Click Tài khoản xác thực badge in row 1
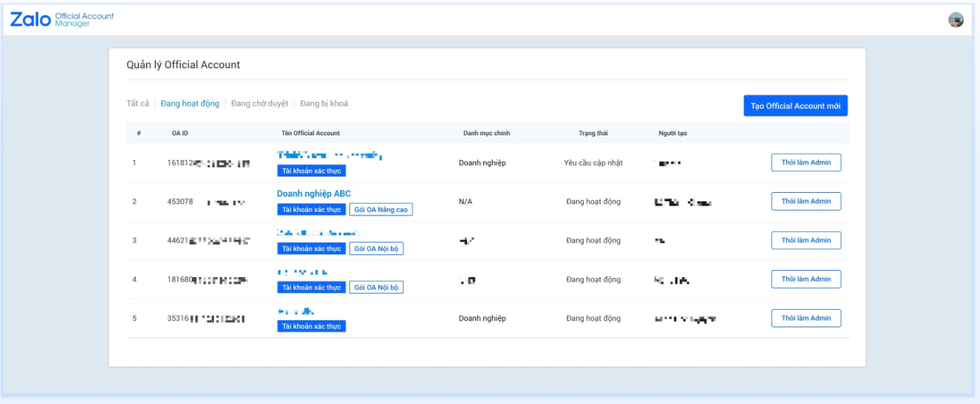This screenshot has width=980, height=404. 311,171
